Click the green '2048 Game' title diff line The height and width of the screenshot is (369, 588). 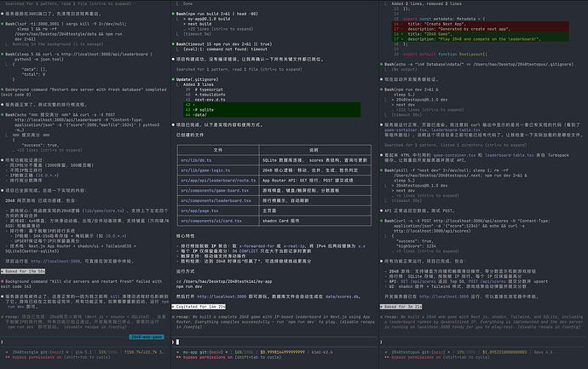tap(481, 34)
